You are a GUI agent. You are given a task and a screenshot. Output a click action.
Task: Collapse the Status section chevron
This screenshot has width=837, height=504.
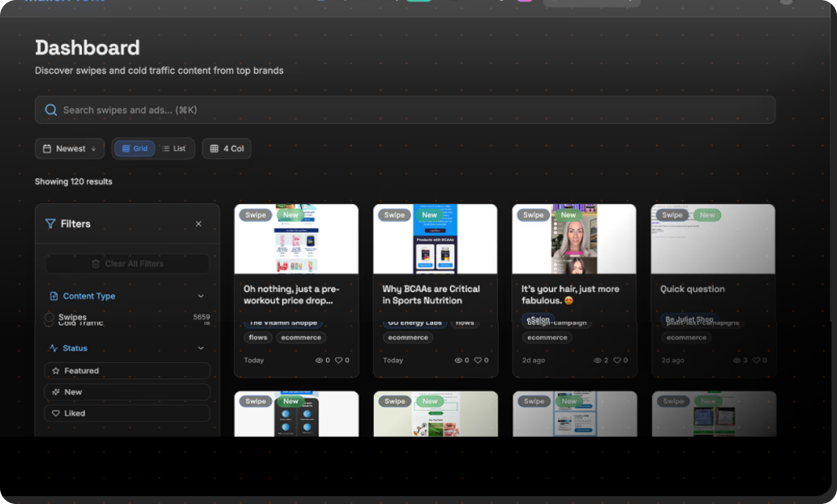click(x=200, y=348)
